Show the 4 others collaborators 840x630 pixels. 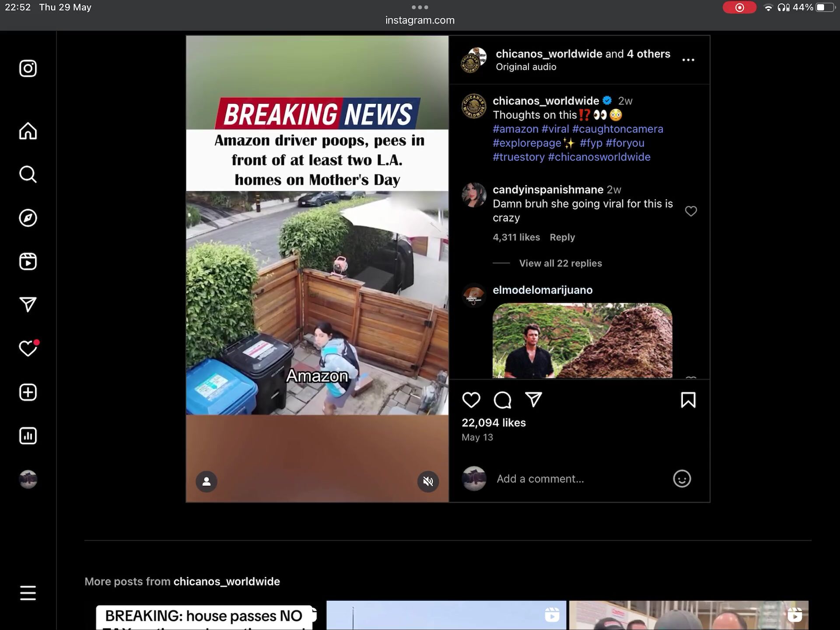coord(648,54)
